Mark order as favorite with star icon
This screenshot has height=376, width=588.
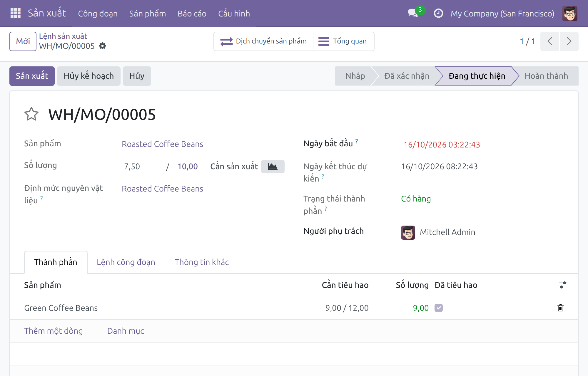31,114
